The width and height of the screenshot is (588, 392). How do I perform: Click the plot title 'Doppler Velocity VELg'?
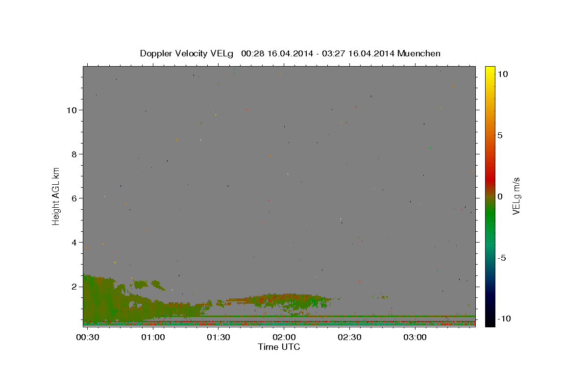point(187,54)
